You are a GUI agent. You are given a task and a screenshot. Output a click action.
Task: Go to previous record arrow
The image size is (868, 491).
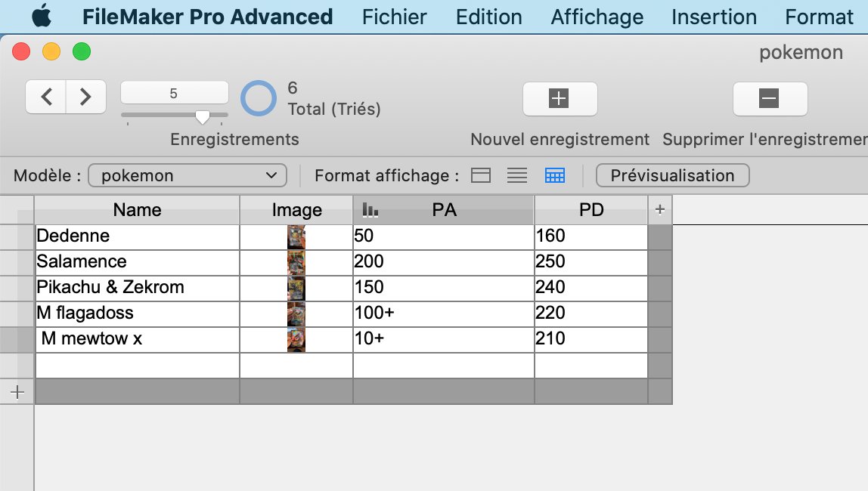pos(46,97)
